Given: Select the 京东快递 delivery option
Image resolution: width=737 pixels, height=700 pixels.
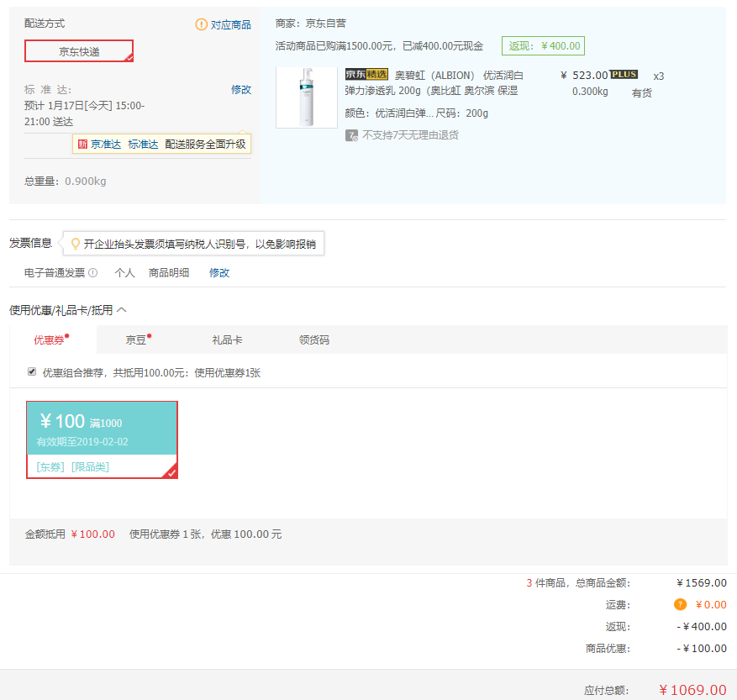Looking at the screenshot, I should (79, 51).
